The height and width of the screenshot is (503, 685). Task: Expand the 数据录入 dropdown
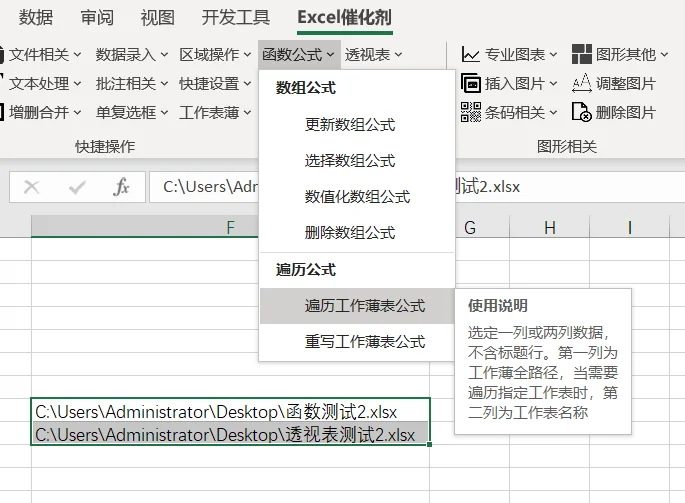(x=131, y=55)
